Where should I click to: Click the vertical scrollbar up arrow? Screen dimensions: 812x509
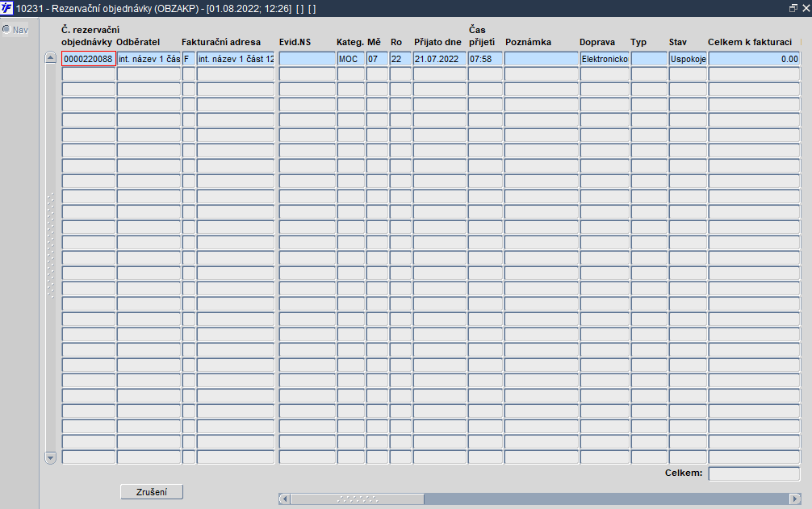pyautogui.click(x=50, y=57)
